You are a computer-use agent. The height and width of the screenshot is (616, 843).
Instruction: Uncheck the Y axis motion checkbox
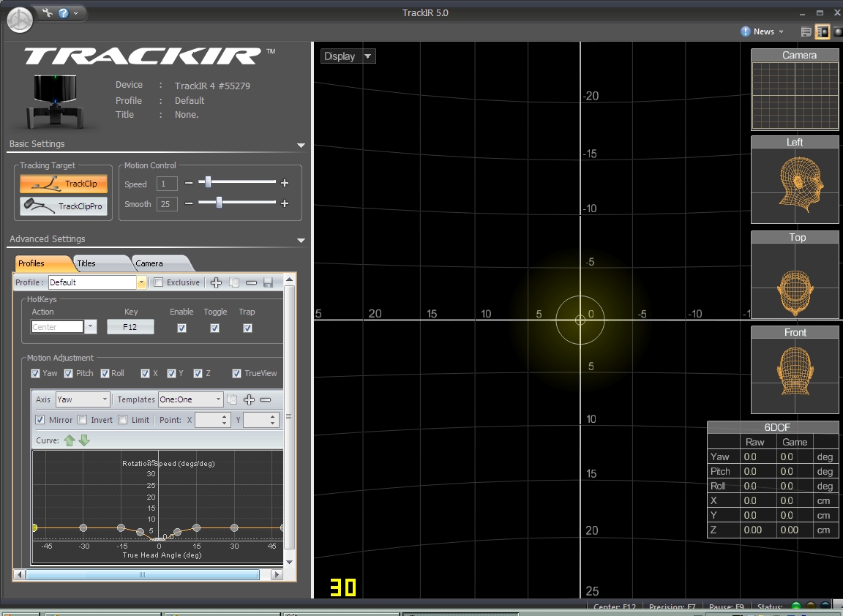[x=171, y=373]
